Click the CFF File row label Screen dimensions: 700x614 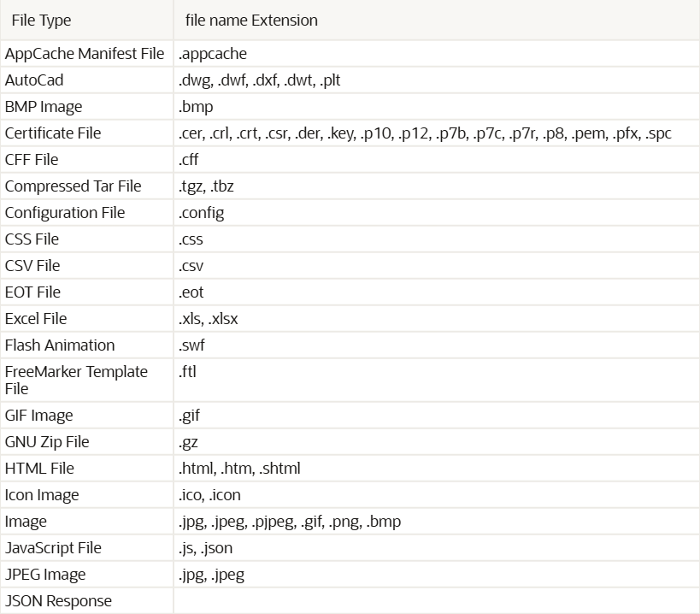coord(33,160)
